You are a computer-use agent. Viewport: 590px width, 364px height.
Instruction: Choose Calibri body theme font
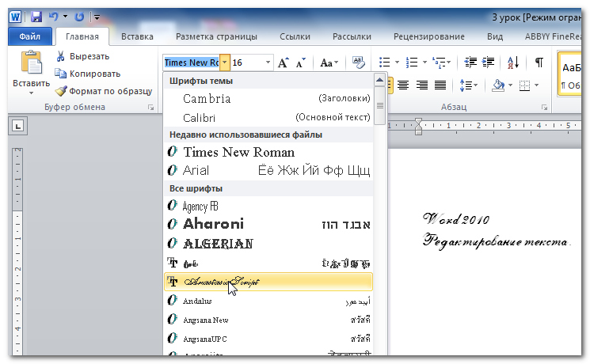click(268, 118)
